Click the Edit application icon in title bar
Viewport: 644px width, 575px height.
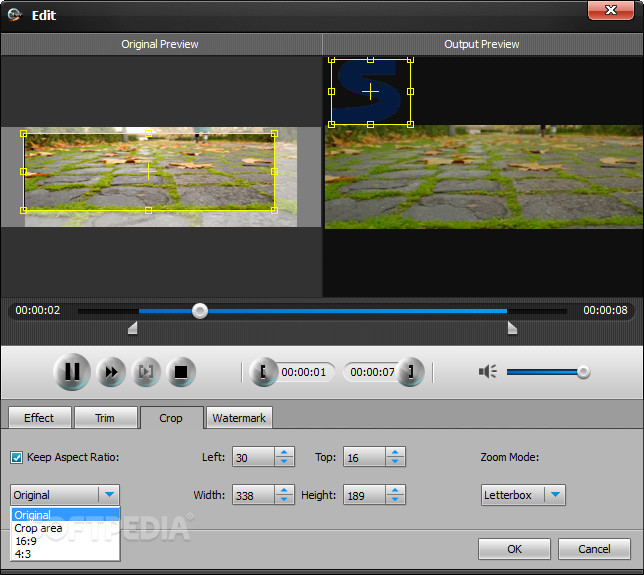pyautogui.click(x=15, y=15)
